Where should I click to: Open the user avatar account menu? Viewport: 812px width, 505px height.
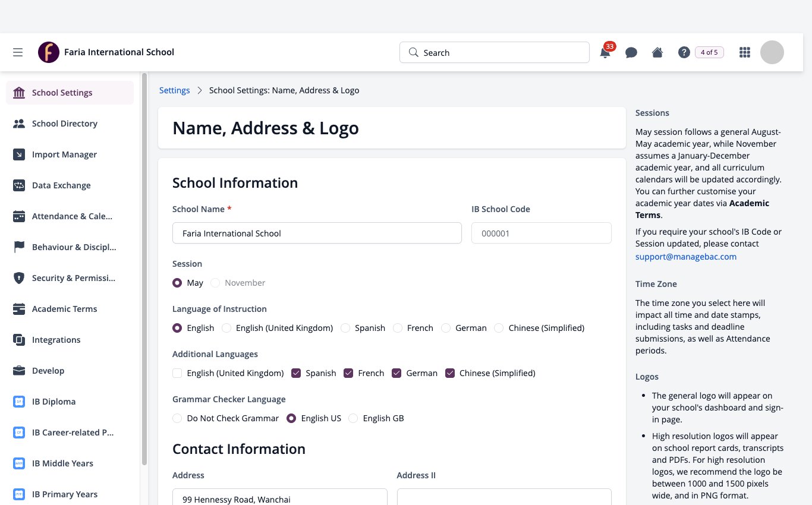click(772, 52)
